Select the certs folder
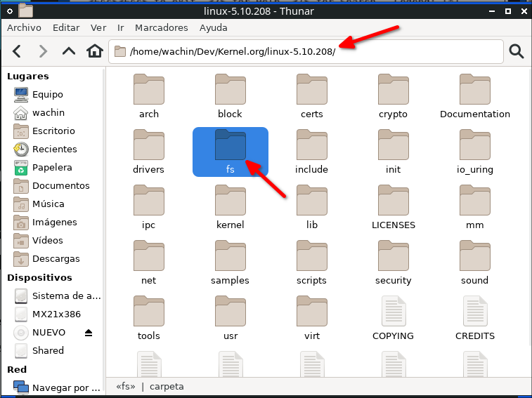 [311, 96]
